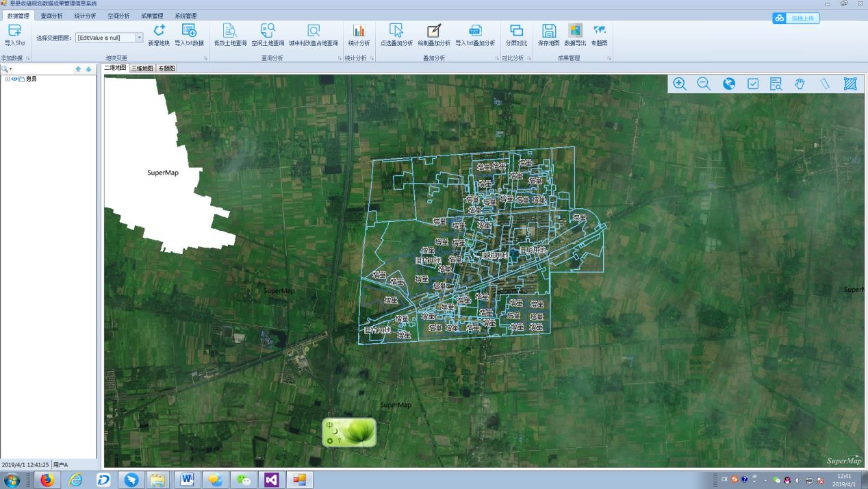Open the 专题图 map view tab
The height and width of the screenshot is (489, 868).
(x=166, y=68)
